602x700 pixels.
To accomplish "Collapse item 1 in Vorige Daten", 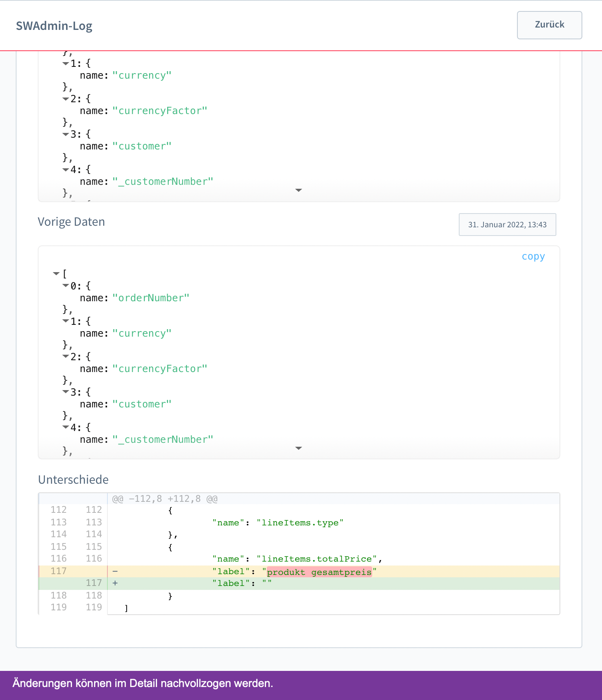I will (x=66, y=321).
